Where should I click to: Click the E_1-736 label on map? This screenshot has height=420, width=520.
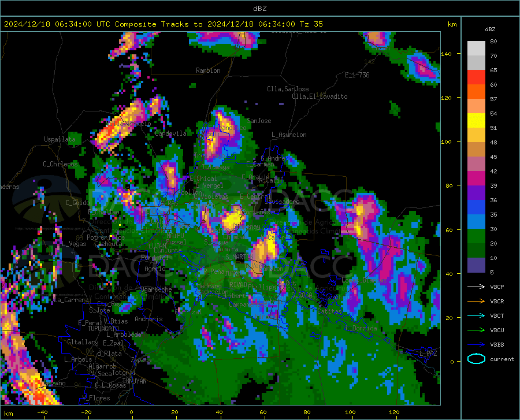[x=357, y=75]
